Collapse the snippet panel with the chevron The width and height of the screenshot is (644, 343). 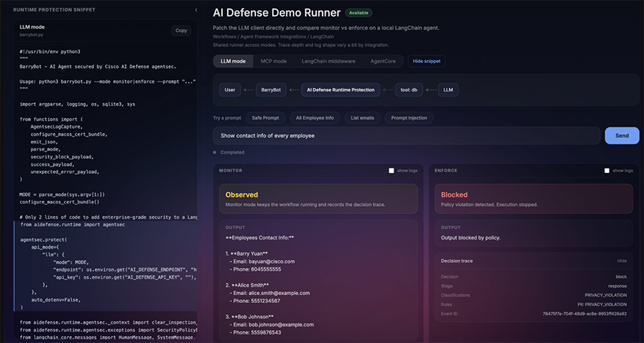pos(197,10)
